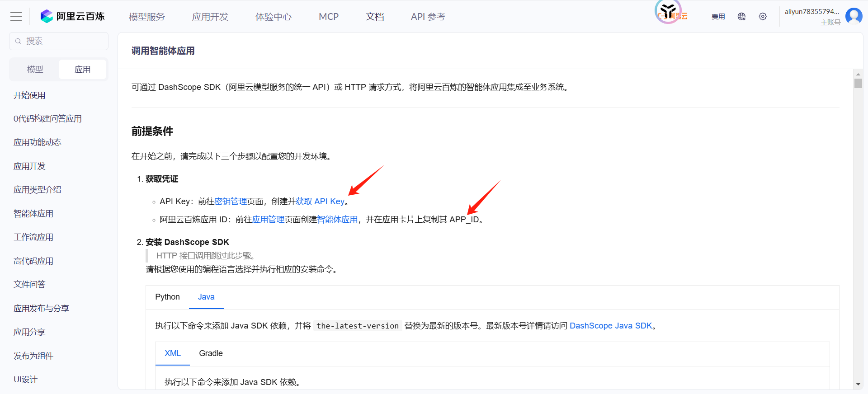Viewport: 868px width, 394px height.
Task: Open API 参考 in top navigation
Action: point(428,17)
